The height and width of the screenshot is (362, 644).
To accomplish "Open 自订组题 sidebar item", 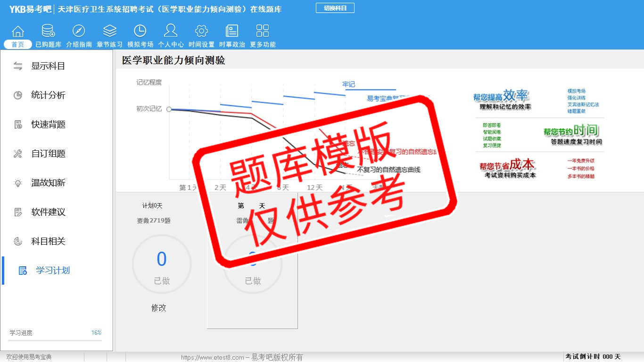I will [48, 154].
